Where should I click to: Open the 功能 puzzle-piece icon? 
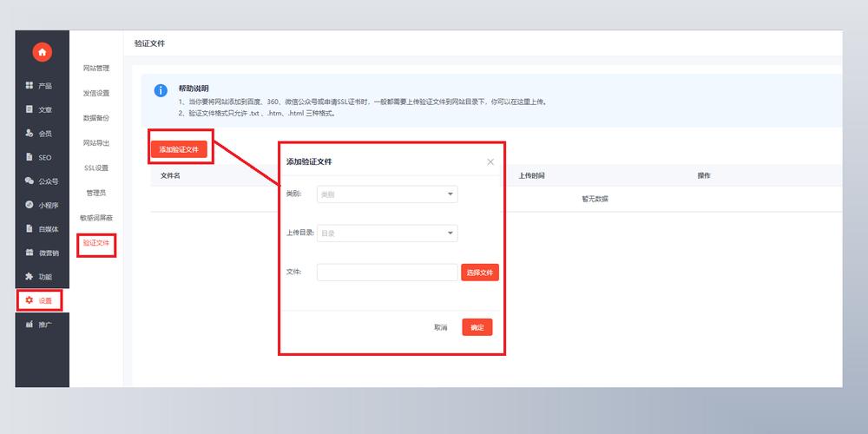30,276
